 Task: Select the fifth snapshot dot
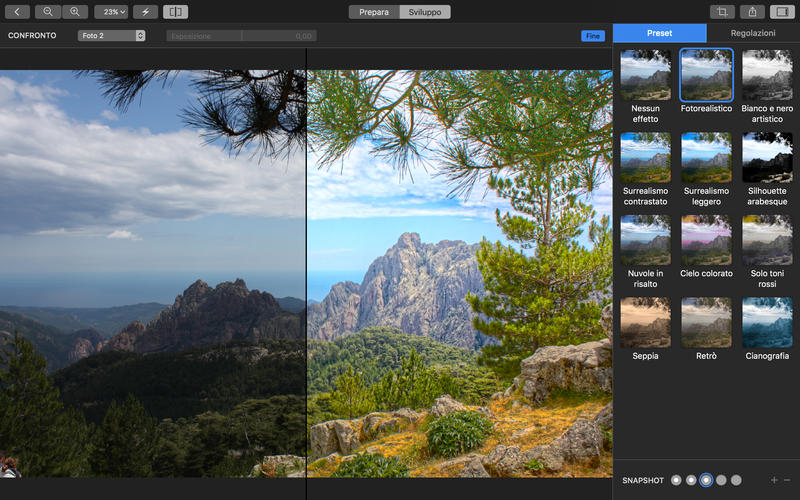[x=736, y=480]
